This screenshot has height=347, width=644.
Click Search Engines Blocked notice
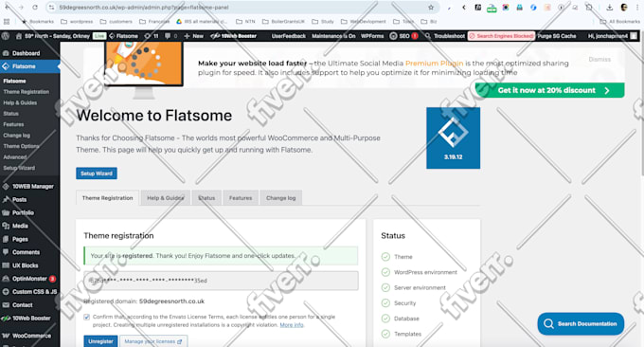click(502, 36)
